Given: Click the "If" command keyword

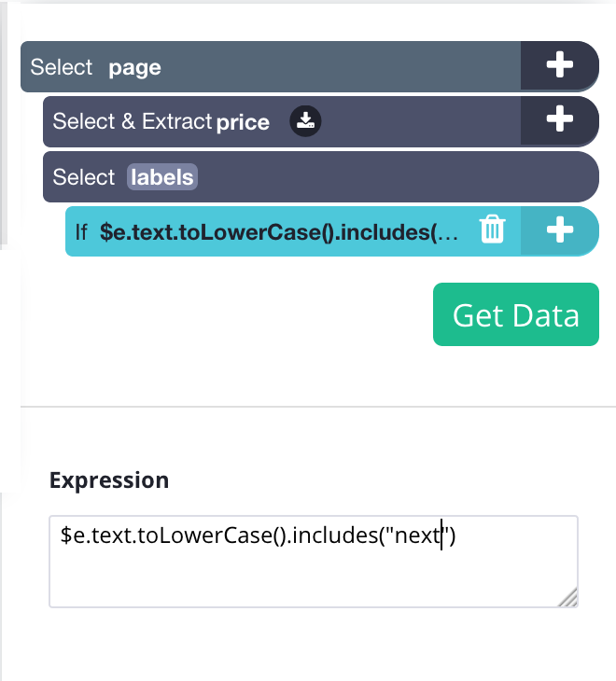Looking at the screenshot, I should coord(81,232).
